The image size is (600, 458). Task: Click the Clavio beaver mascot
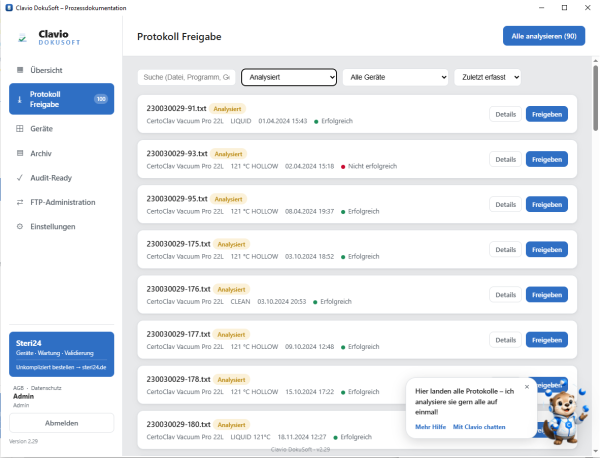click(x=566, y=416)
